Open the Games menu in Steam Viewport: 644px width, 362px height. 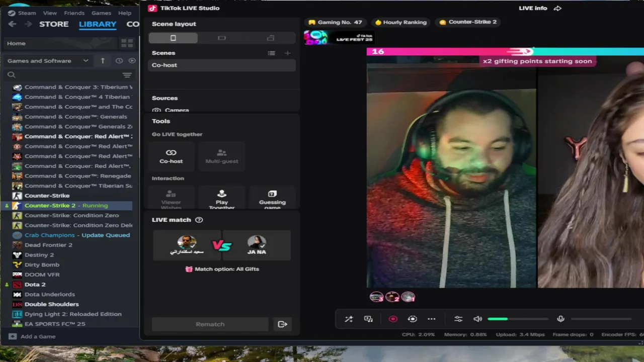101,13
